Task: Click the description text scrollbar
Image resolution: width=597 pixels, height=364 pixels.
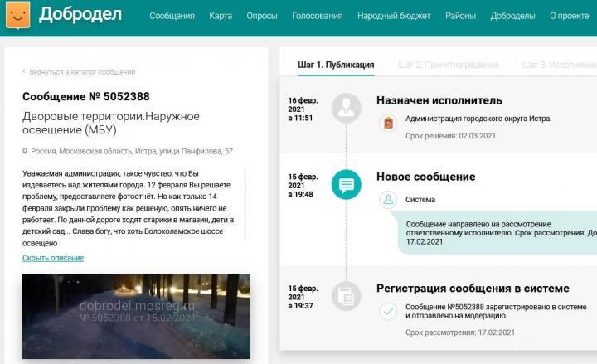Action: [x=246, y=207]
